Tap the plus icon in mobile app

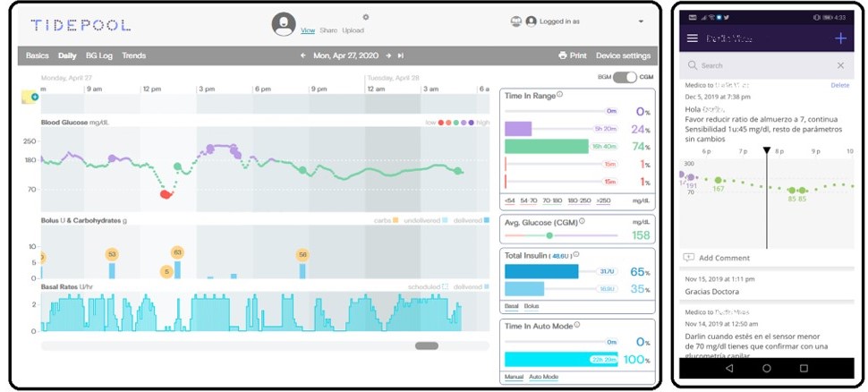[841, 38]
